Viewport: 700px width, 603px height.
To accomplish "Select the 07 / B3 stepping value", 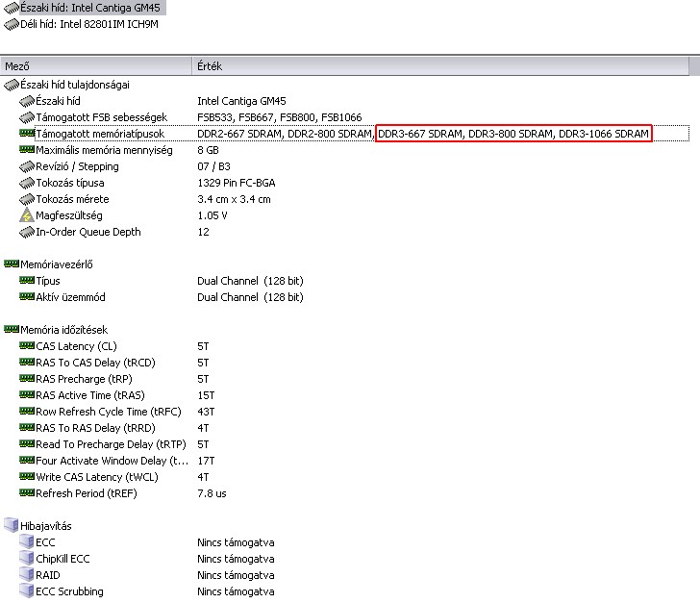I will click(x=213, y=166).
